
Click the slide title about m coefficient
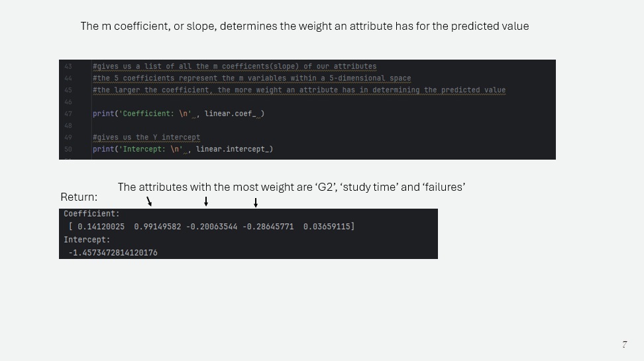click(304, 26)
